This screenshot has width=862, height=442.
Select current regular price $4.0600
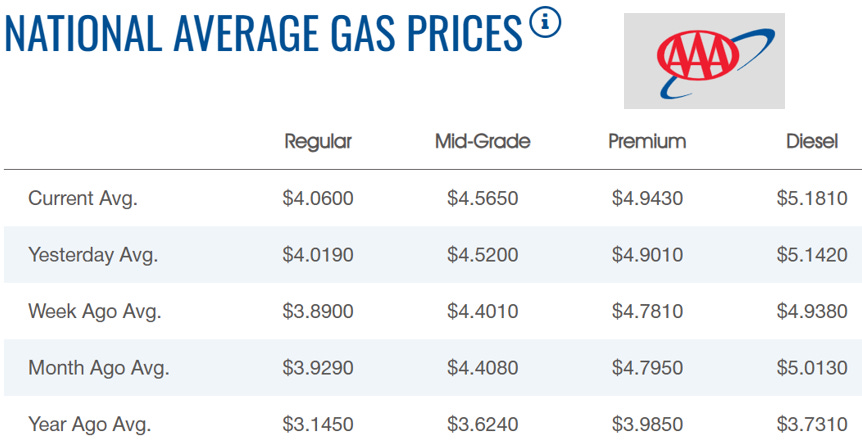click(x=318, y=198)
